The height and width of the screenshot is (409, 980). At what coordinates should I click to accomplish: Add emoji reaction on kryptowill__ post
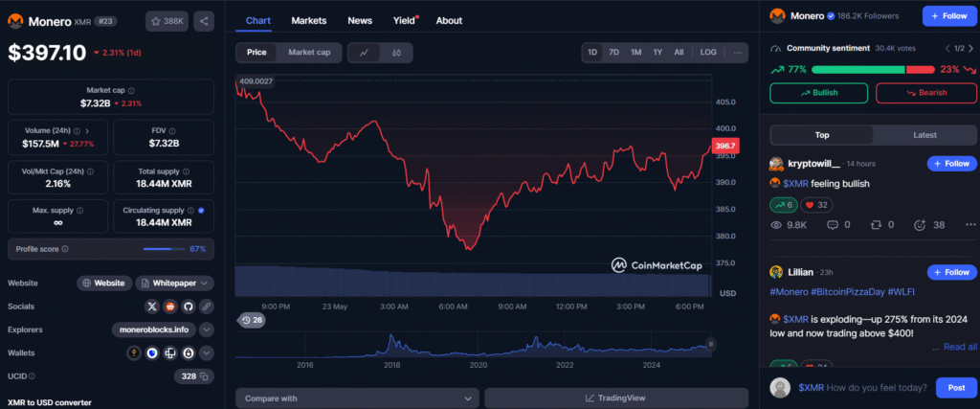point(920,224)
